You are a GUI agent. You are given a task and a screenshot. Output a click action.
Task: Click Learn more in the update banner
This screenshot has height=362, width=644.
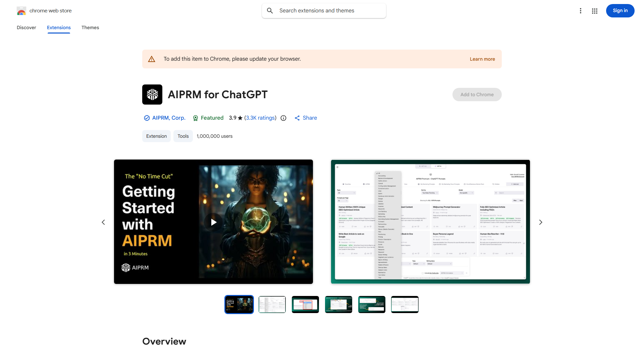click(482, 59)
